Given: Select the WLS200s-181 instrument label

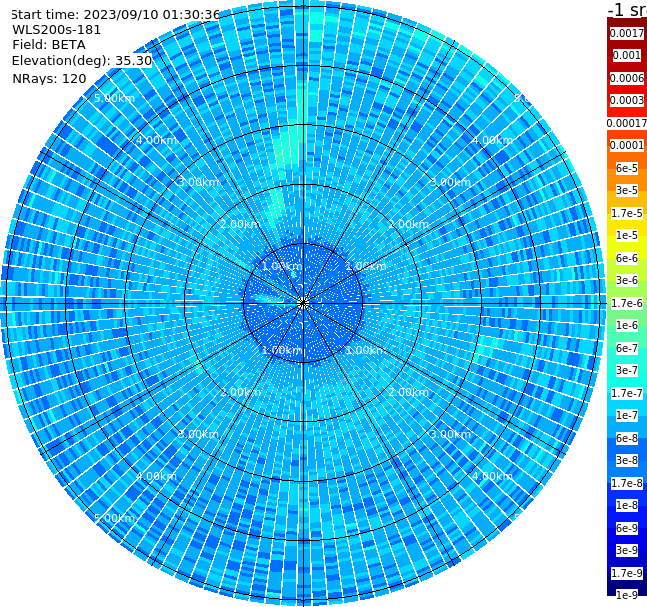Looking at the screenshot, I should [57, 30].
